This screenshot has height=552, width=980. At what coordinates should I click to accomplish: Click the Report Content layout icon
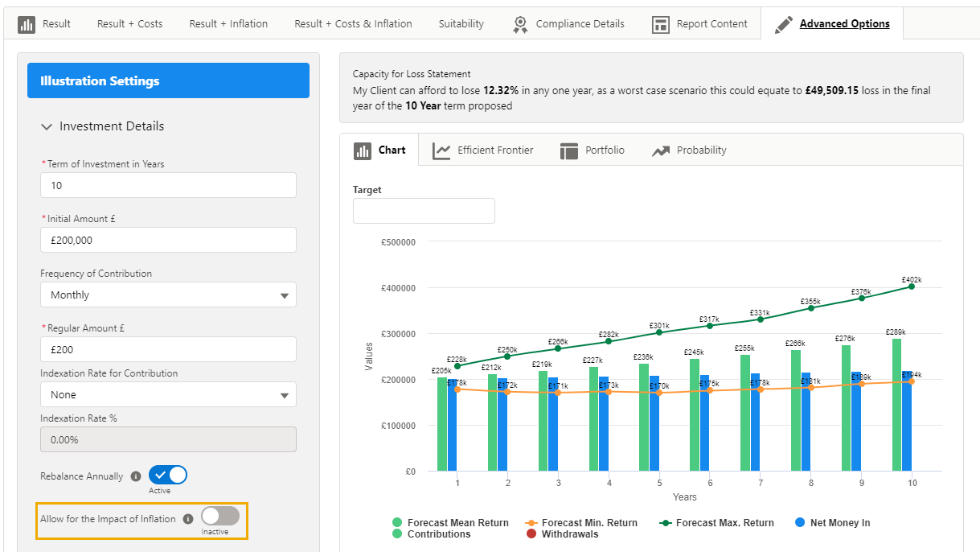[661, 24]
